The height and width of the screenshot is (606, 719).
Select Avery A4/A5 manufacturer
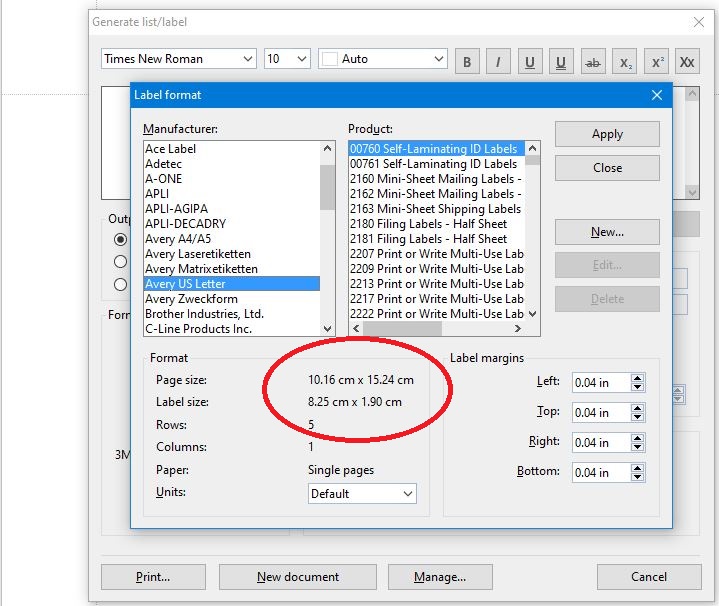pyautogui.click(x=178, y=239)
